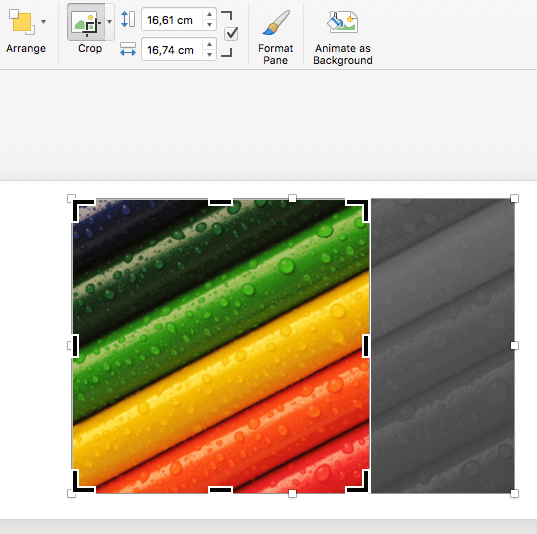Decrease height with the down stepper arrow
The width and height of the screenshot is (537, 534).
click(209, 25)
